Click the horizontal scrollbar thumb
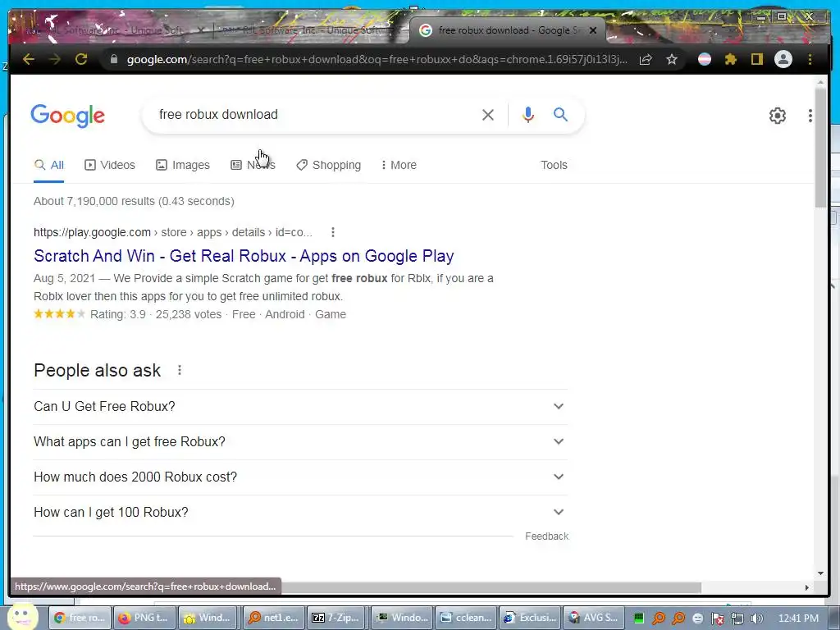The image size is (840, 630). click(491, 587)
